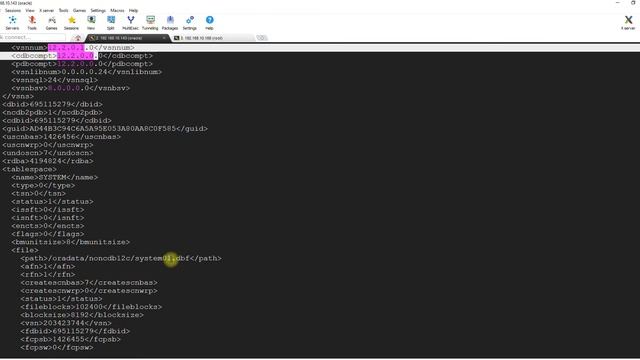Click the fdbid 695115279 line
Image resolution: width=640 pixels, height=360 pixels.
75,331
